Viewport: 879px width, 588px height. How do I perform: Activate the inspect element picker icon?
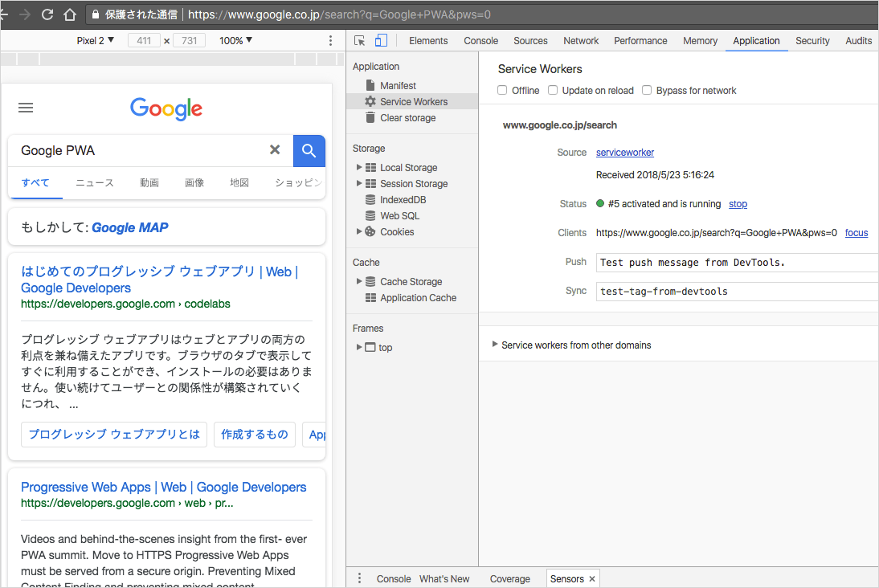pyautogui.click(x=359, y=40)
